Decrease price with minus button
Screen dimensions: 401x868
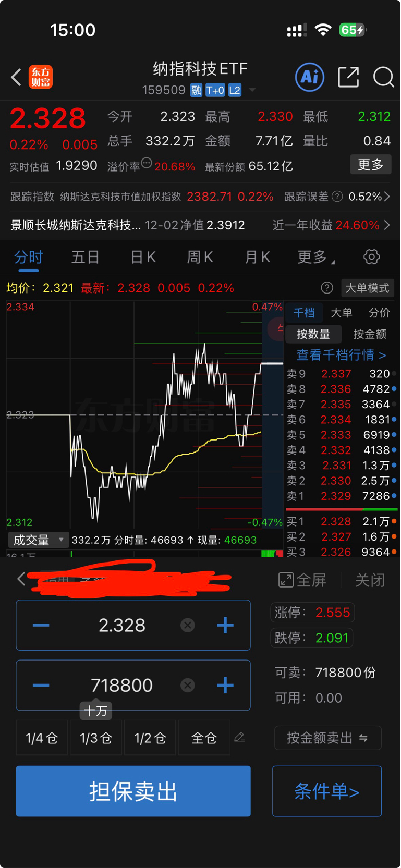tap(41, 625)
